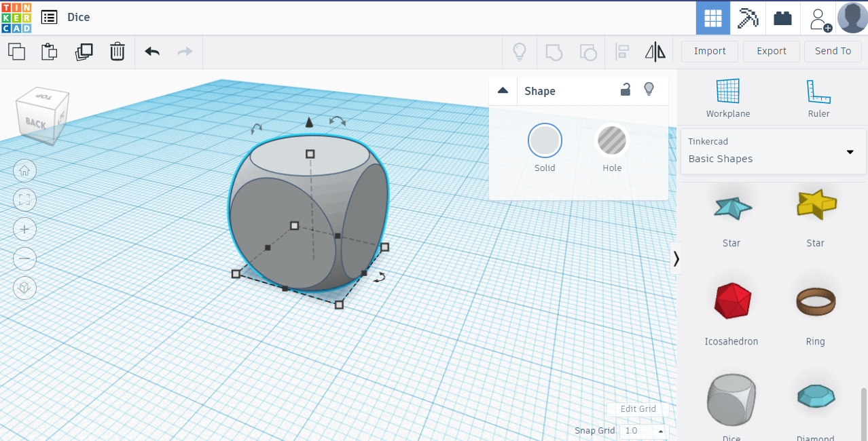
Task: Delete the selected shape with trash icon
Action: (117, 52)
